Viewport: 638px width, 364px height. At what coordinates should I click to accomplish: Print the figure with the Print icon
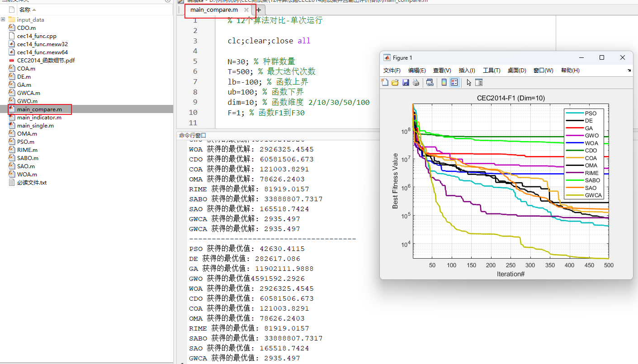pyautogui.click(x=416, y=82)
